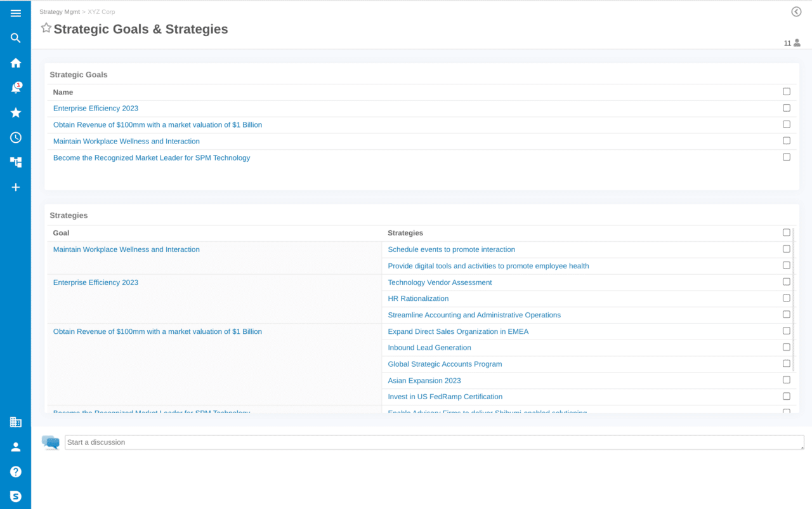View recent items via the clock icon
This screenshot has width=812, height=509.
pos(15,137)
